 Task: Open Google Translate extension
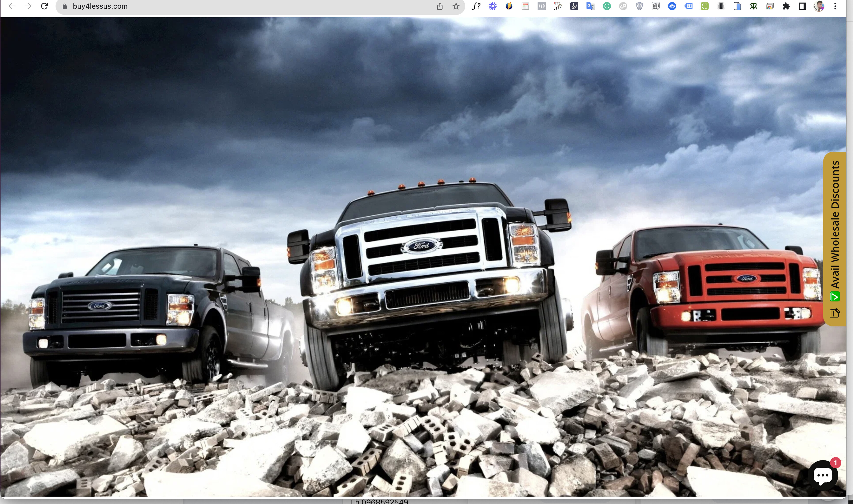pos(590,6)
